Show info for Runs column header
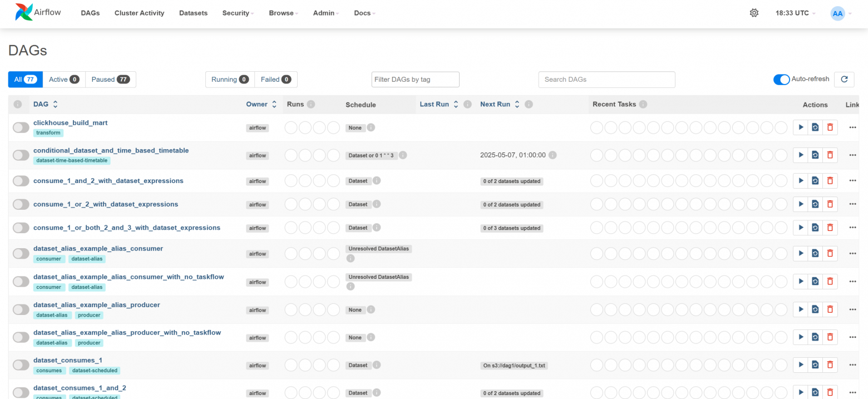 [x=311, y=104]
